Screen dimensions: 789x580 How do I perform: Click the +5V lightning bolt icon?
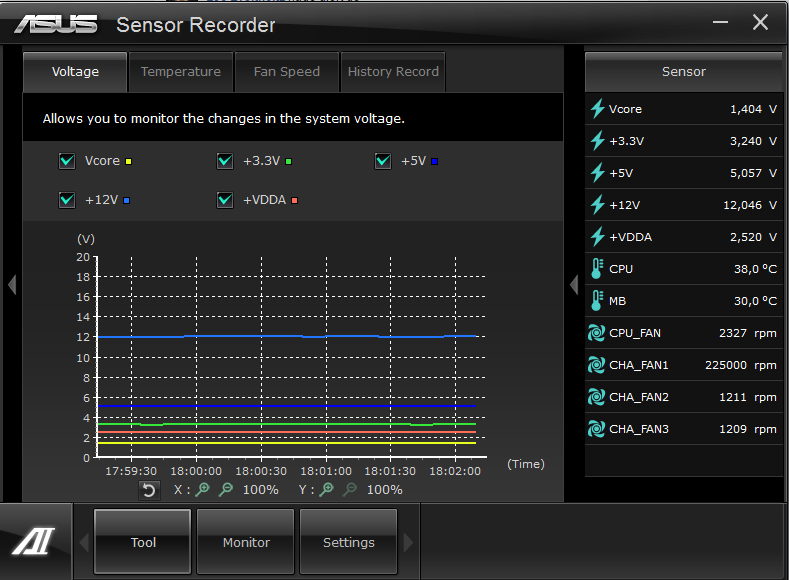[597, 173]
